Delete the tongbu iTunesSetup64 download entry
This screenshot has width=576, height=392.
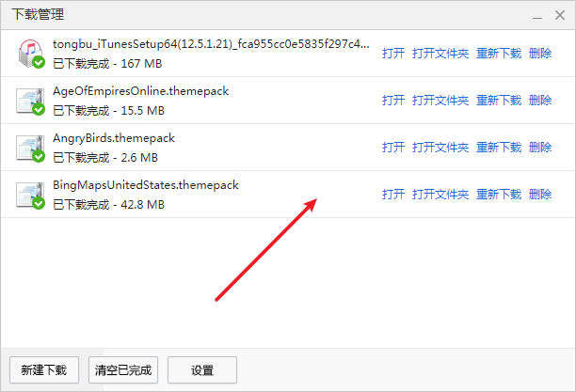tap(540, 54)
